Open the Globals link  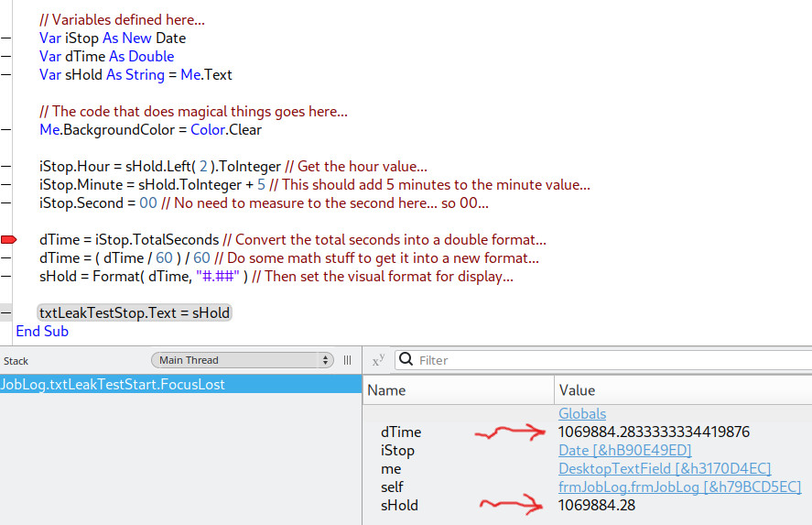click(582, 414)
